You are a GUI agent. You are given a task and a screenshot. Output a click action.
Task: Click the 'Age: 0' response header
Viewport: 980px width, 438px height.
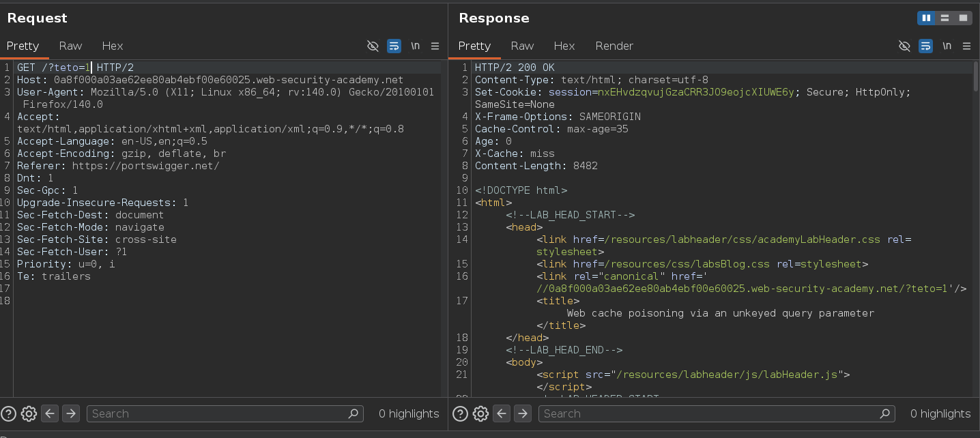click(493, 141)
